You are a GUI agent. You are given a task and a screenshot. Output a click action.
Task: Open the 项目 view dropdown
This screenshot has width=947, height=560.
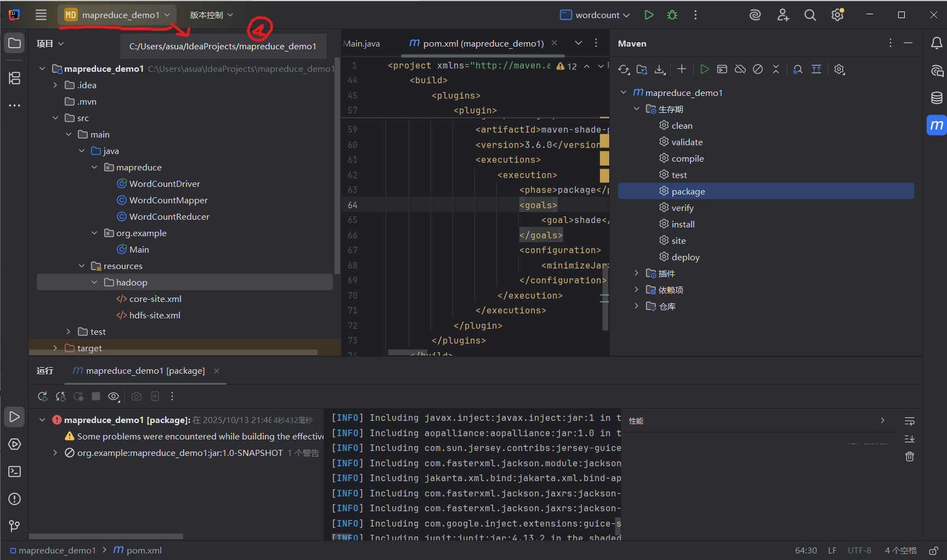pyautogui.click(x=50, y=43)
